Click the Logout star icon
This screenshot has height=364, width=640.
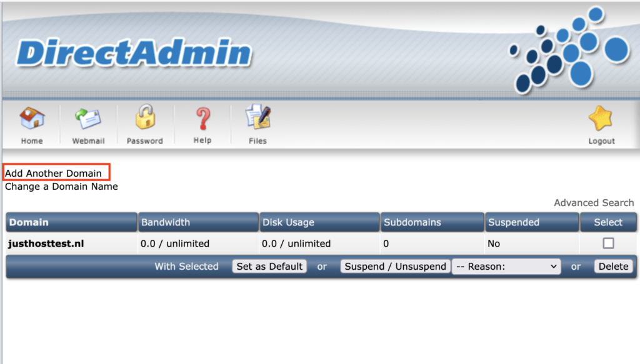tap(601, 118)
